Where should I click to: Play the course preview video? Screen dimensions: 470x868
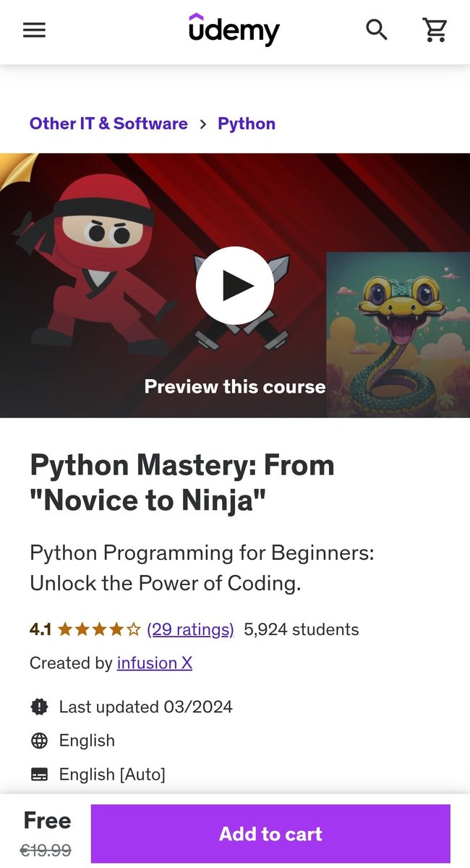pyautogui.click(x=235, y=286)
